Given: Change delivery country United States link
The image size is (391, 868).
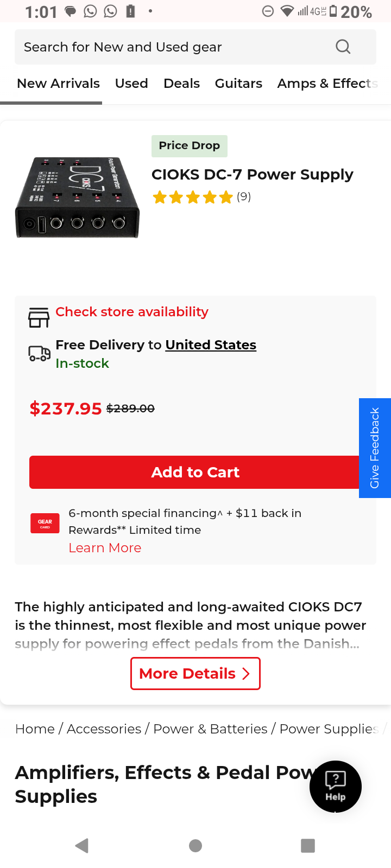Looking at the screenshot, I should click(211, 345).
